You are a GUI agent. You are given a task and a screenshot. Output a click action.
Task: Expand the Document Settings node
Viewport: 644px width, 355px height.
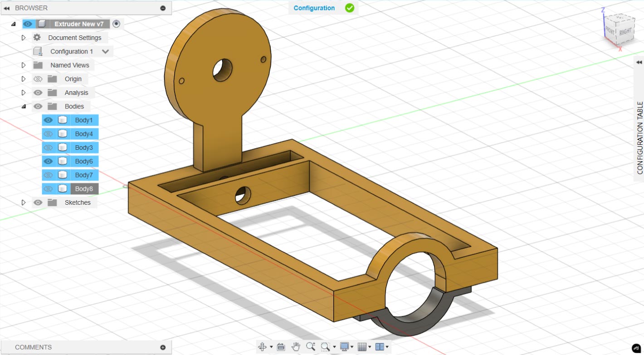pyautogui.click(x=24, y=38)
